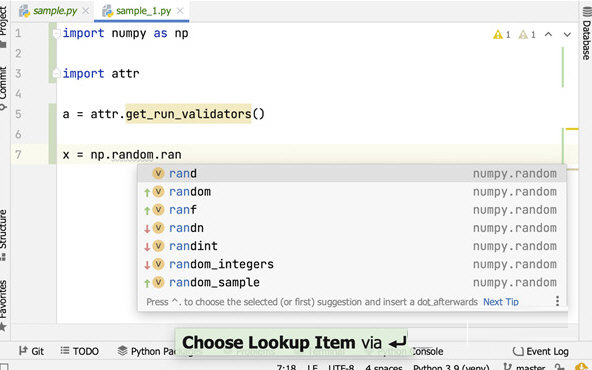The image size is (592, 370).
Task: Switch to the sample.py tab
Action: pos(54,11)
